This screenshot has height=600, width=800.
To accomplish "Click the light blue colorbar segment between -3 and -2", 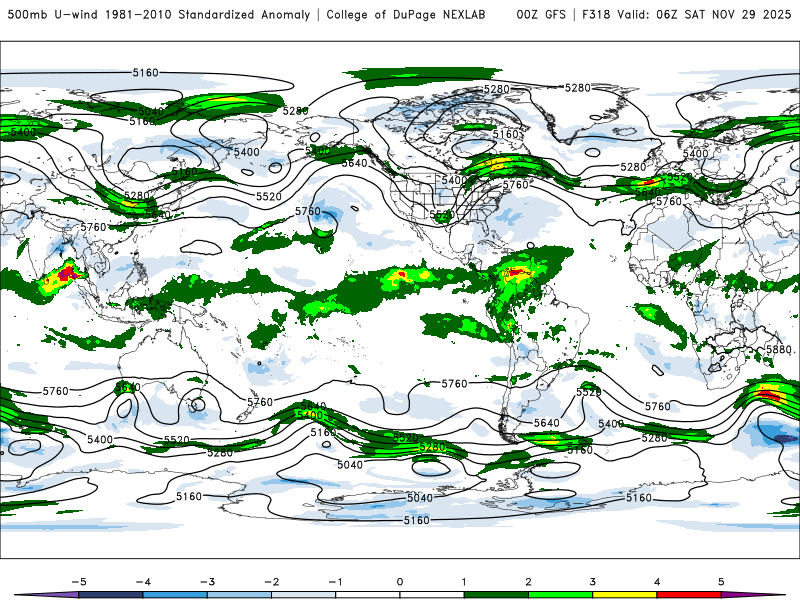I will tap(239, 595).
